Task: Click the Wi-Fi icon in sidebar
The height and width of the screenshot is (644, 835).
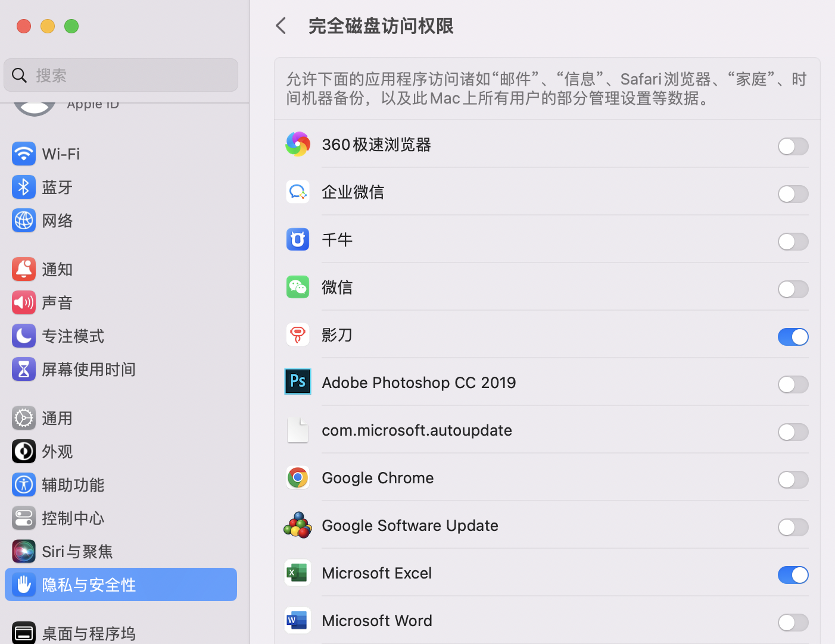Action: click(x=24, y=154)
